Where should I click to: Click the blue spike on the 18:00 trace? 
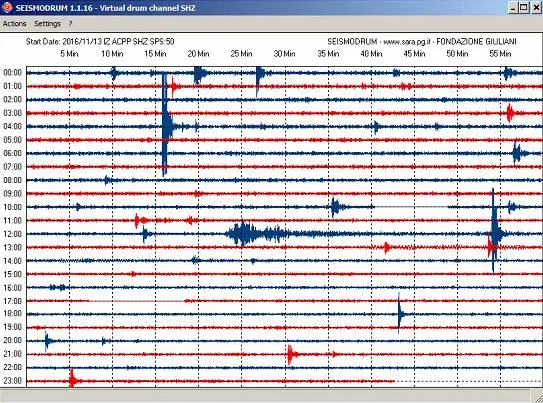(x=400, y=314)
